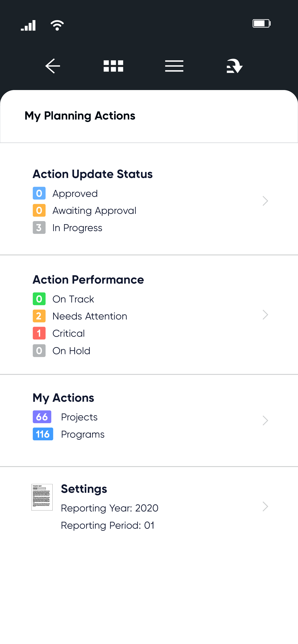Screen dimensions: 298x644
Task: Tap the back arrow icon
Action: pos(53,66)
